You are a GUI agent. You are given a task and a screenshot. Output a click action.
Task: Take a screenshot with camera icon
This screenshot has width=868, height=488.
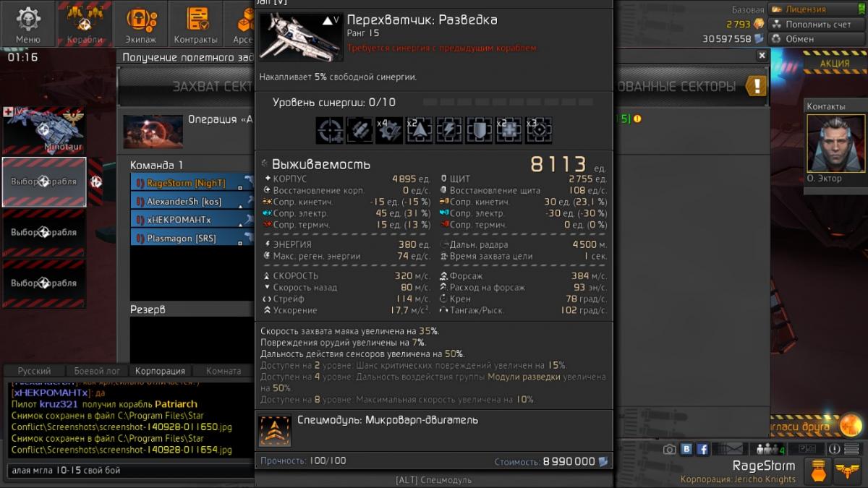pos(669,449)
